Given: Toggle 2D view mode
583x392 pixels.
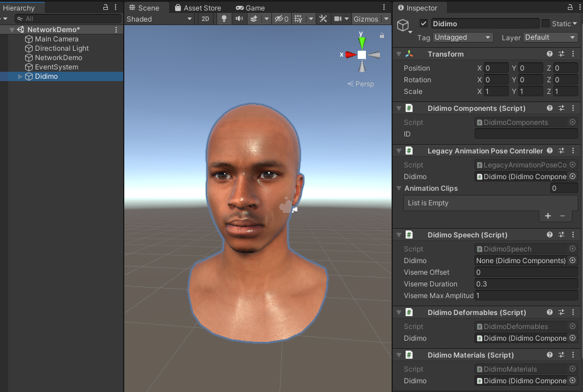Looking at the screenshot, I should (x=205, y=19).
